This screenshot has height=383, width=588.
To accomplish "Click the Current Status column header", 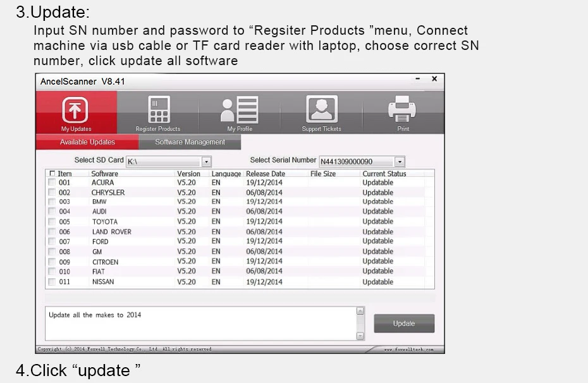I will tap(384, 174).
